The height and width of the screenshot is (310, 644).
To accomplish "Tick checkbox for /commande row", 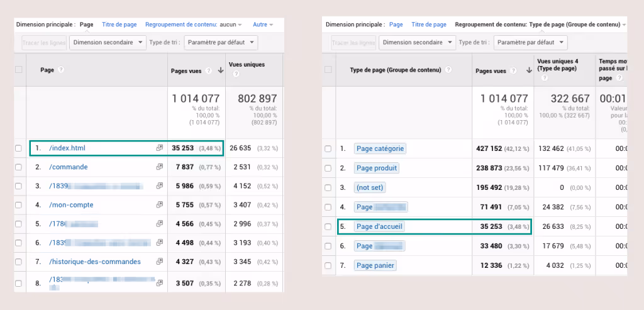I will [x=18, y=167].
